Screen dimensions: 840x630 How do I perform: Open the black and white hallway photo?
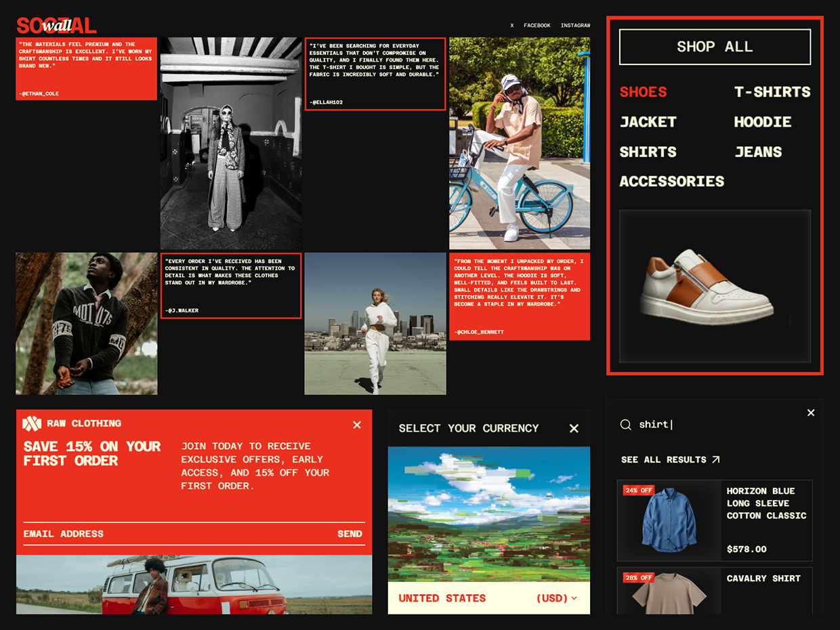[x=231, y=144]
